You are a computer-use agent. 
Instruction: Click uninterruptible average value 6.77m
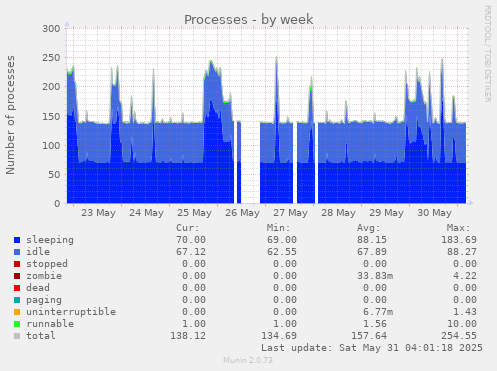(x=378, y=312)
